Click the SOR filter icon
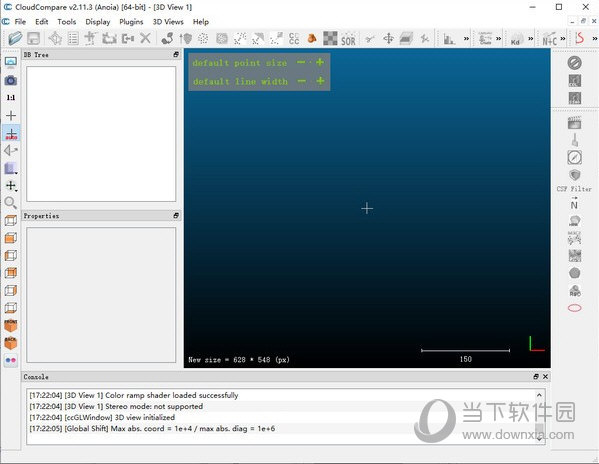The height and width of the screenshot is (464, 599). pyautogui.click(x=348, y=39)
